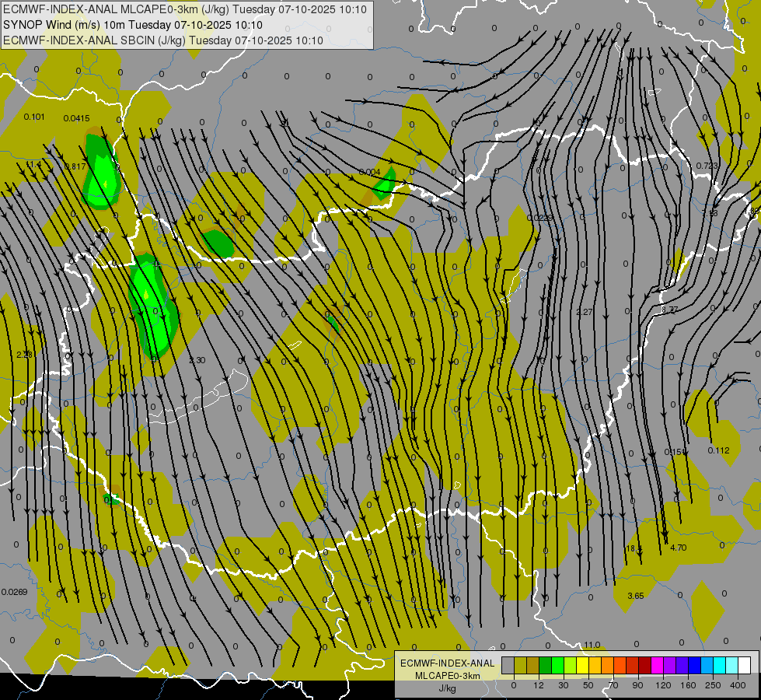The width and height of the screenshot is (761, 700).
Task: Click the orange legend swatch before 70
Action: (608, 666)
